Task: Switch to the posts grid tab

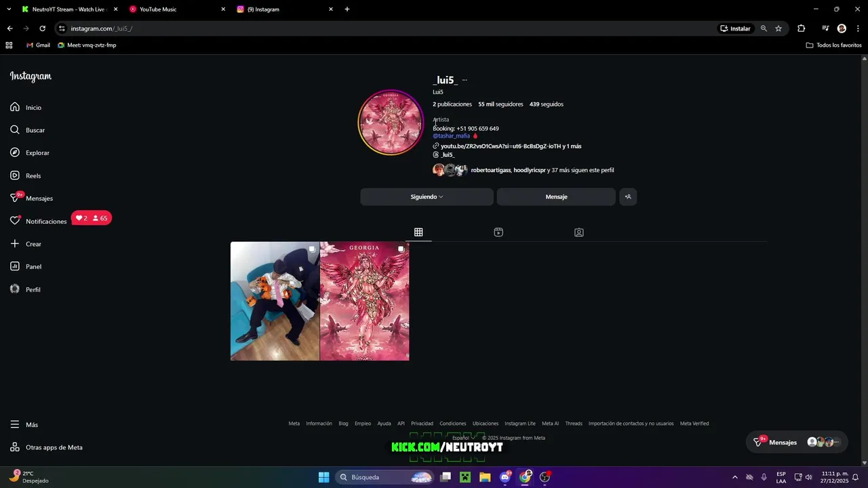Action: point(418,232)
